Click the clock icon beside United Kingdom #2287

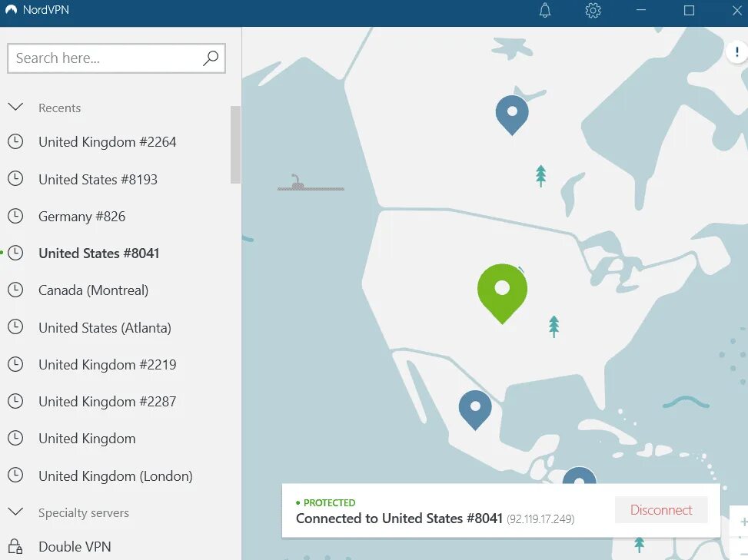[x=15, y=401]
